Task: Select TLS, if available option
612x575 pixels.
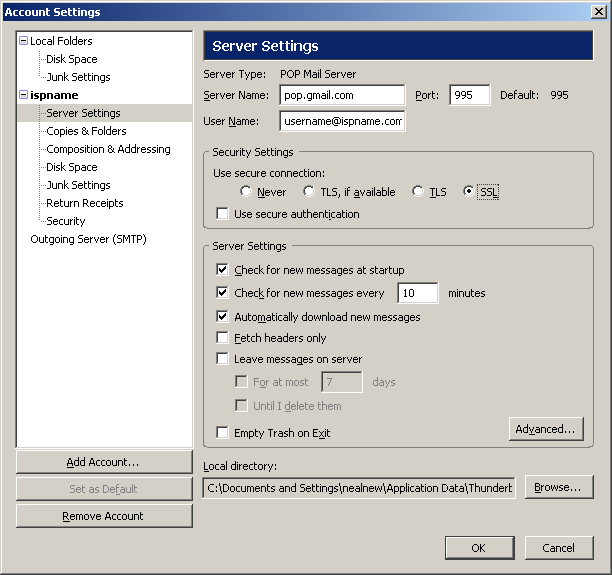Action: (x=309, y=191)
